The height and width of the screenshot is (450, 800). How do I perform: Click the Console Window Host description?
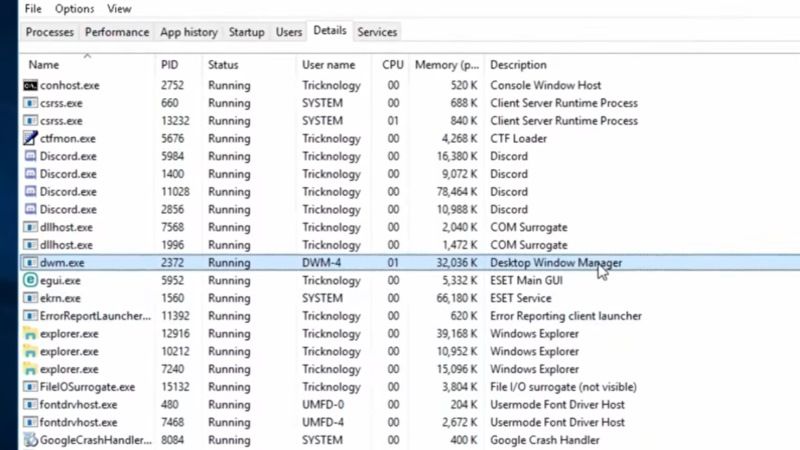[x=545, y=85]
